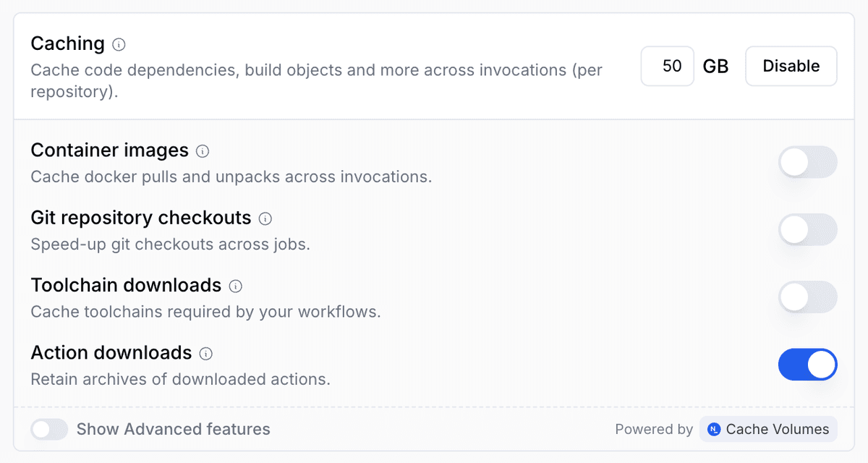Select the GB unit label
The image size is (868, 463).
coord(716,66)
